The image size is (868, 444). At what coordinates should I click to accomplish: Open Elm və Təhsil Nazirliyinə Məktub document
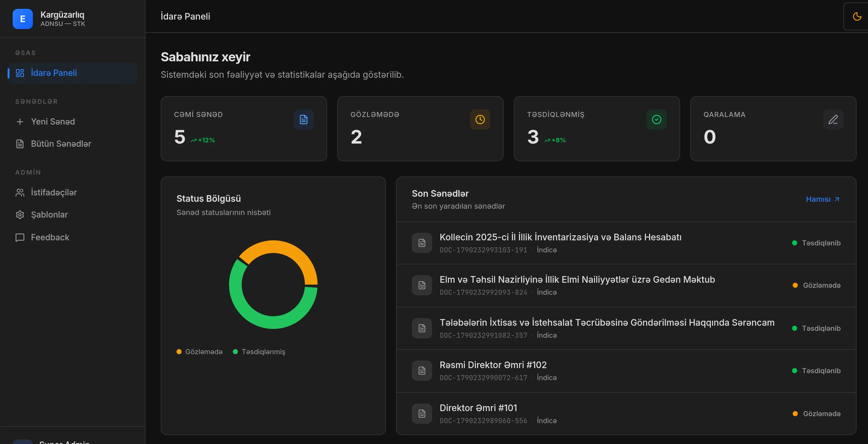(626, 285)
